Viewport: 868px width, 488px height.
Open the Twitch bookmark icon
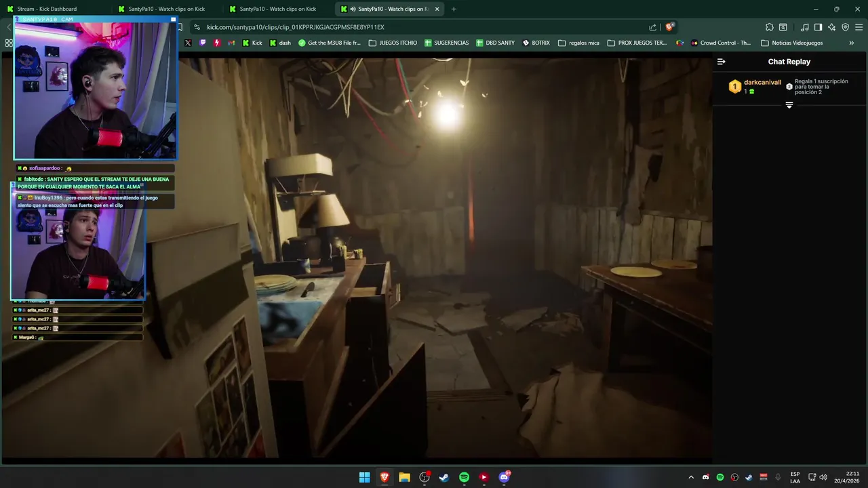click(202, 43)
